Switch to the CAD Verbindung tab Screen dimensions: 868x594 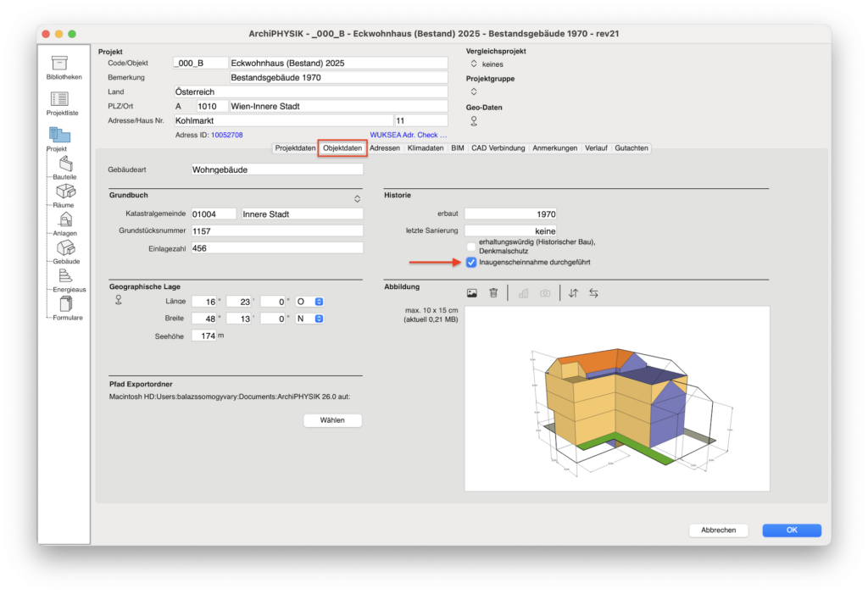tap(498, 148)
